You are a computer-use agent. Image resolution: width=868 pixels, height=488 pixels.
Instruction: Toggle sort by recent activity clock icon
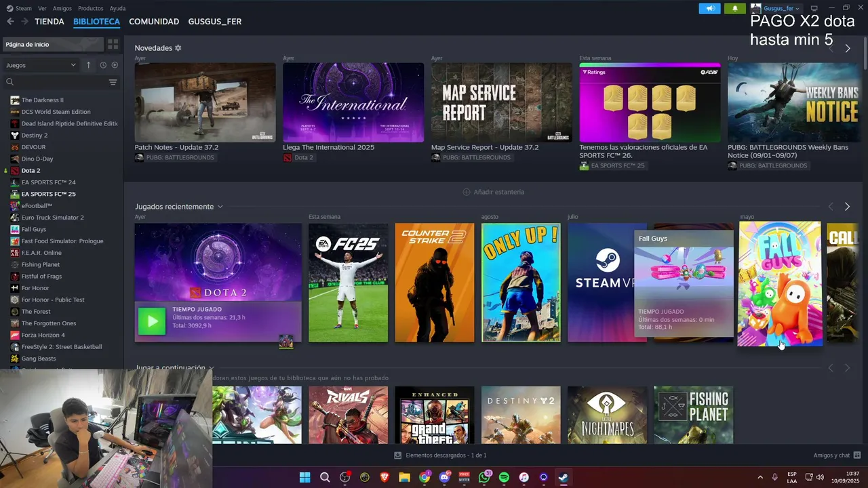pyautogui.click(x=103, y=65)
